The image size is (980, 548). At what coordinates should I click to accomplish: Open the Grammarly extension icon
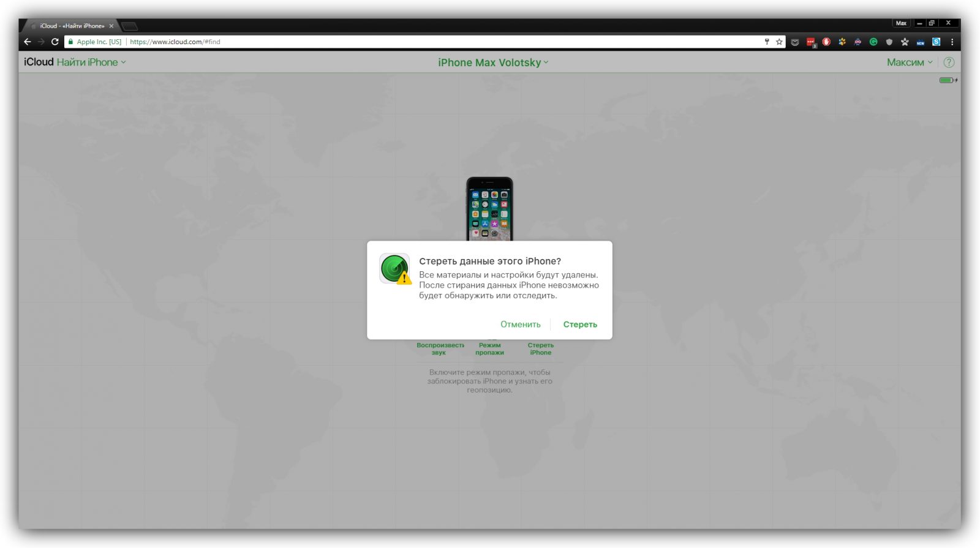pyautogui.click(x=873, y=42)
